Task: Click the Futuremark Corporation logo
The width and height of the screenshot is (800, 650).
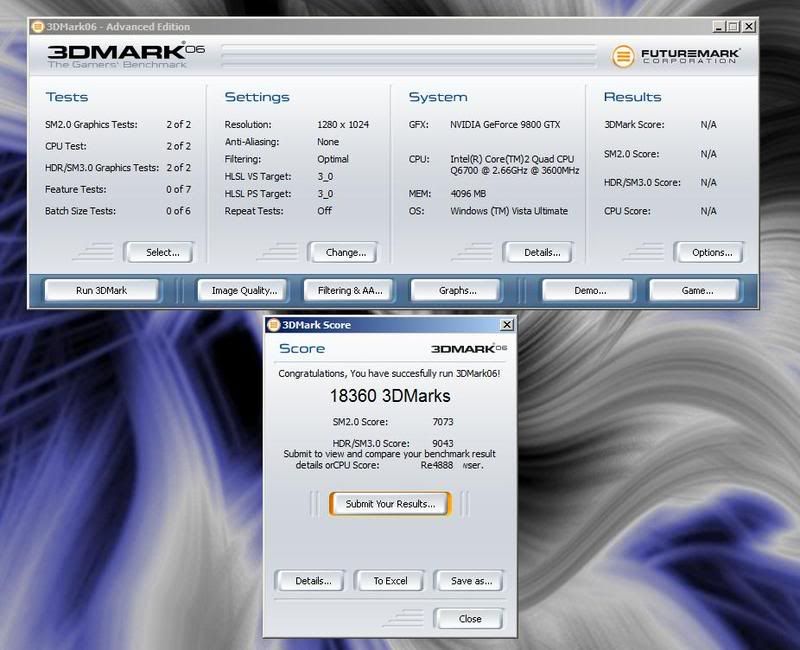Action: click(676, 56)
